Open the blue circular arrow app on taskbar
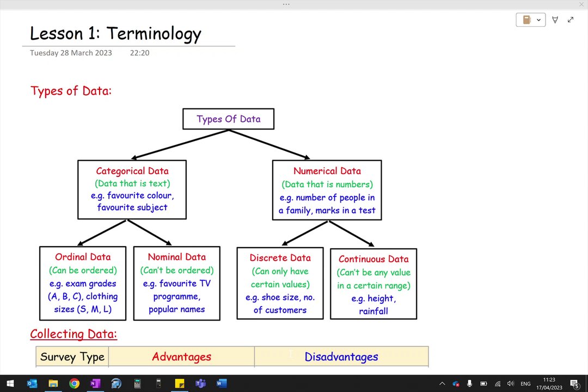The image size is (588, 392). coord(117,383)
